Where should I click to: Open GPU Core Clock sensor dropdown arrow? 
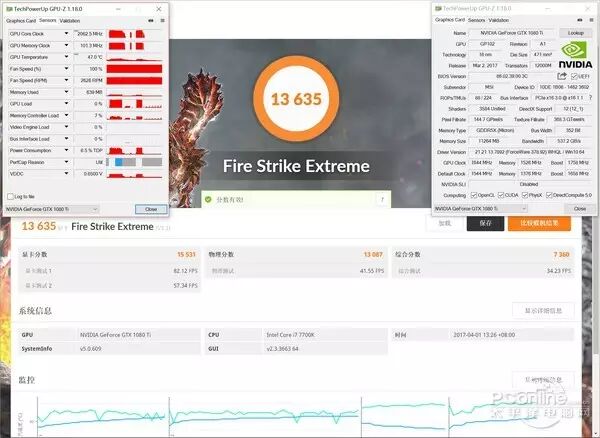pos(66,34)
